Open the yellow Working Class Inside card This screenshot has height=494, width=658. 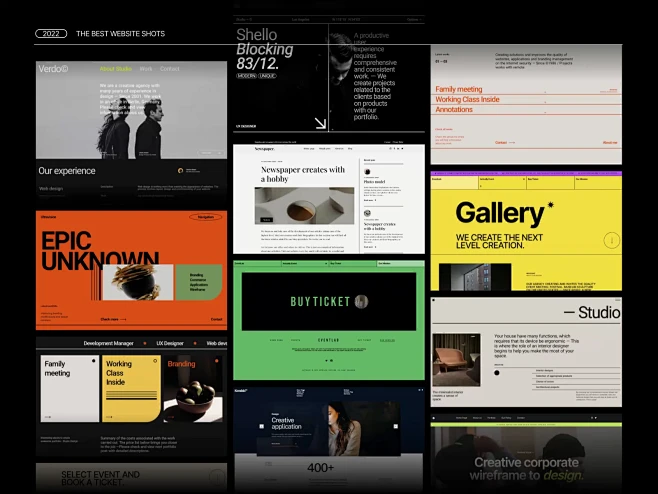pos(130,388)
